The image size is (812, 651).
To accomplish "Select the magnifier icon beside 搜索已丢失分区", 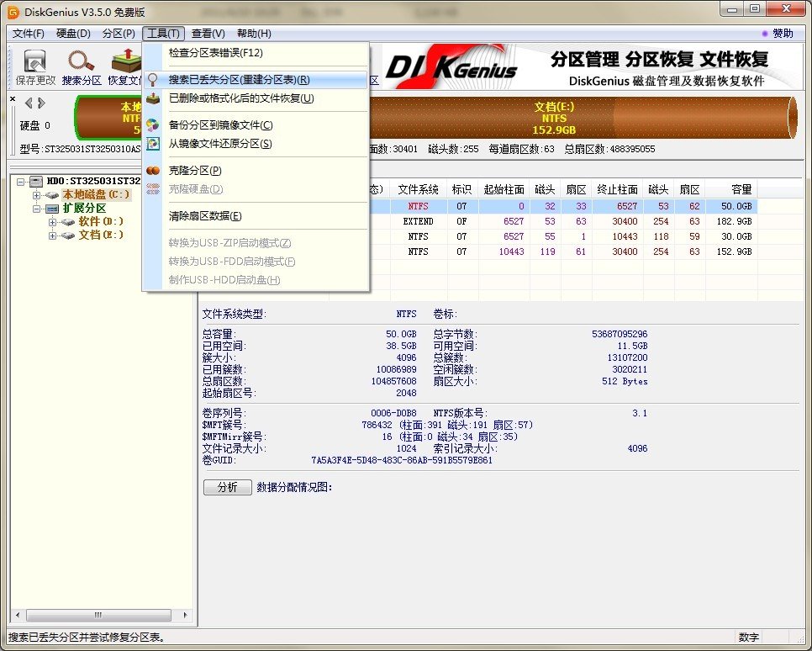I will pyautogui.click(x=154, y=79).
